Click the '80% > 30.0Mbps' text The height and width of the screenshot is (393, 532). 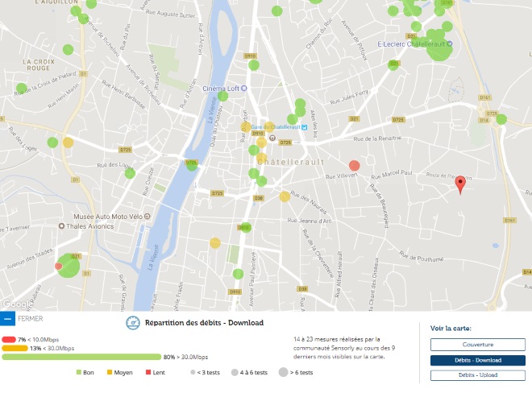click(x=185, y=357)
